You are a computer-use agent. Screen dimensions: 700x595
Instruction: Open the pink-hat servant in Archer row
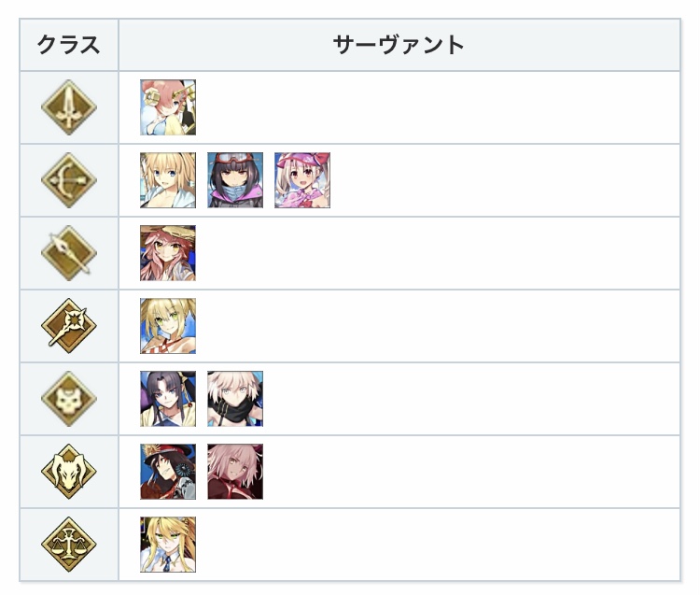tap(302, 180)
